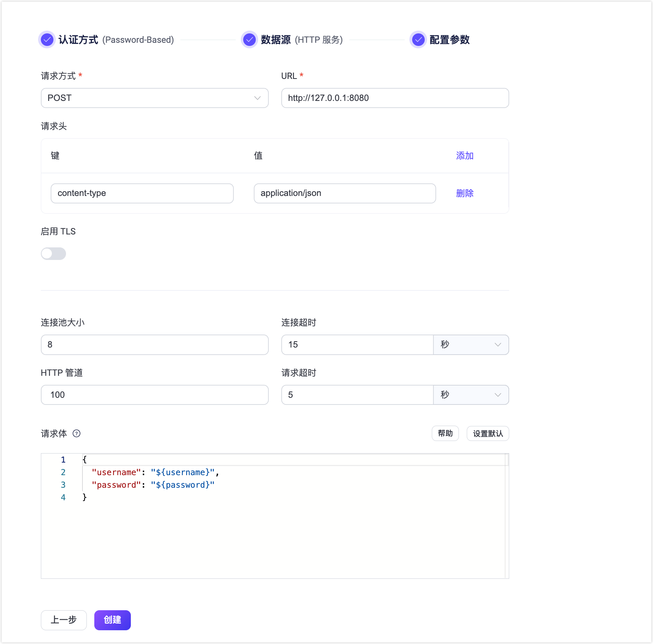Click 删除 to remove the content-type header
This screenshot has height=644, width=653.
(464, 193)
